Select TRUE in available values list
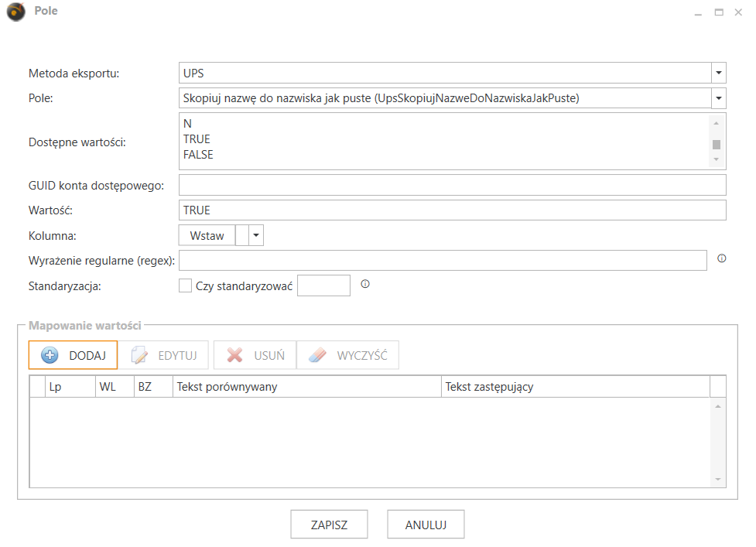 197,139
